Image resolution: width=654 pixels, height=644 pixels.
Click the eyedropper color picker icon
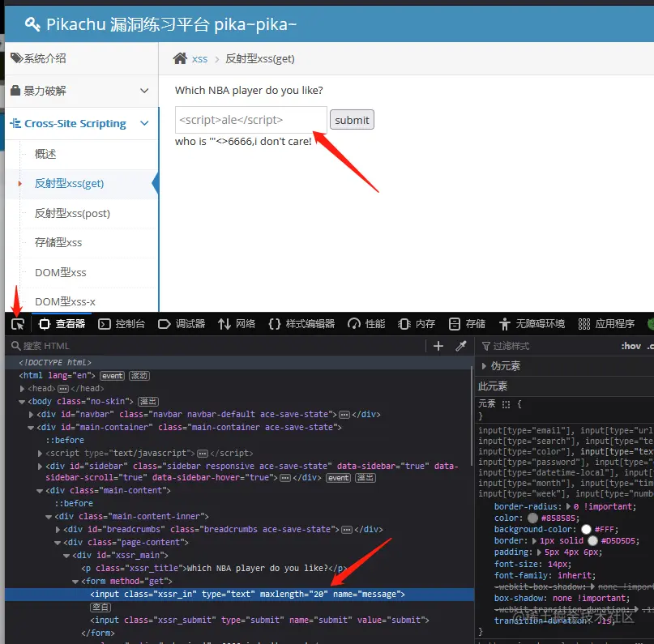[x=461, y=346]
